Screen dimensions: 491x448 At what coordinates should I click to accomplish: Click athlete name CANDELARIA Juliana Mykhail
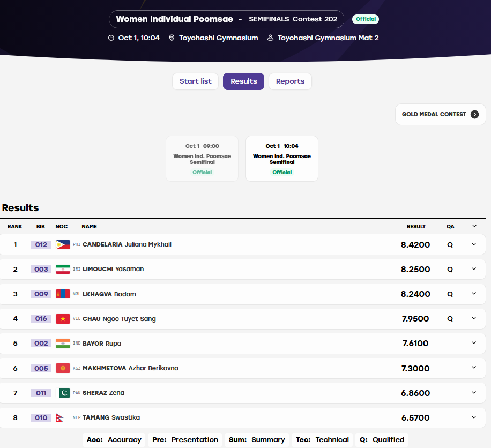tap(127, 244)
